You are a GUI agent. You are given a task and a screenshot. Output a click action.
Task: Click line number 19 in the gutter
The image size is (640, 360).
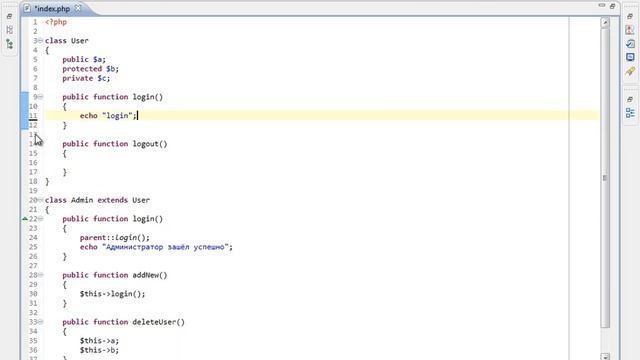click(33, 191)
